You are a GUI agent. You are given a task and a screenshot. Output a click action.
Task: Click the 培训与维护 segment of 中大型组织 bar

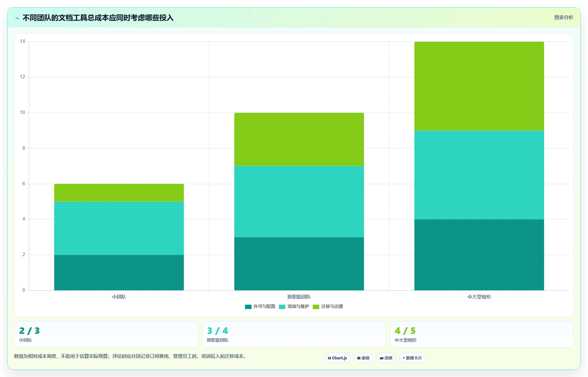point(479,175)
